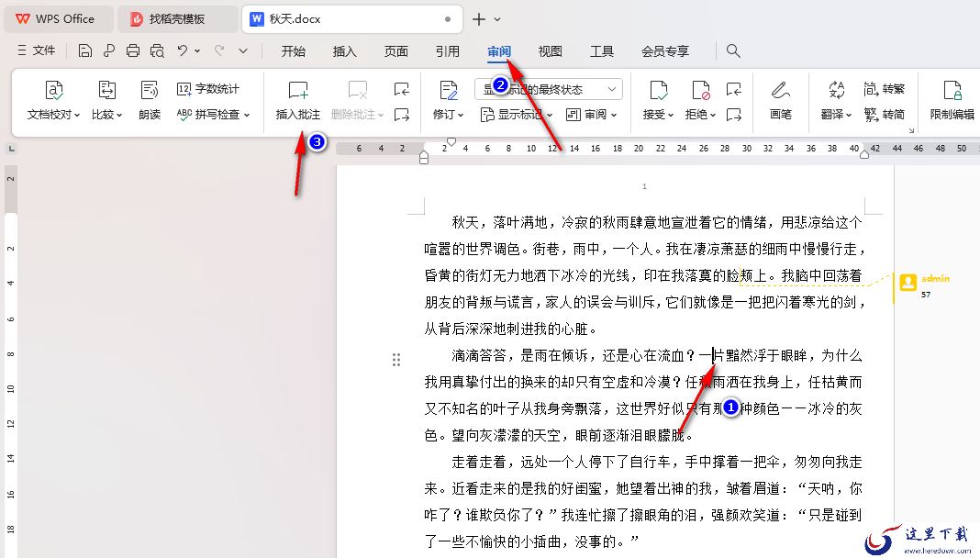Switch to the 开始 ribbon tab
Image resolution: width=980 pixels, height=558 pixels.
coord(293,51)
